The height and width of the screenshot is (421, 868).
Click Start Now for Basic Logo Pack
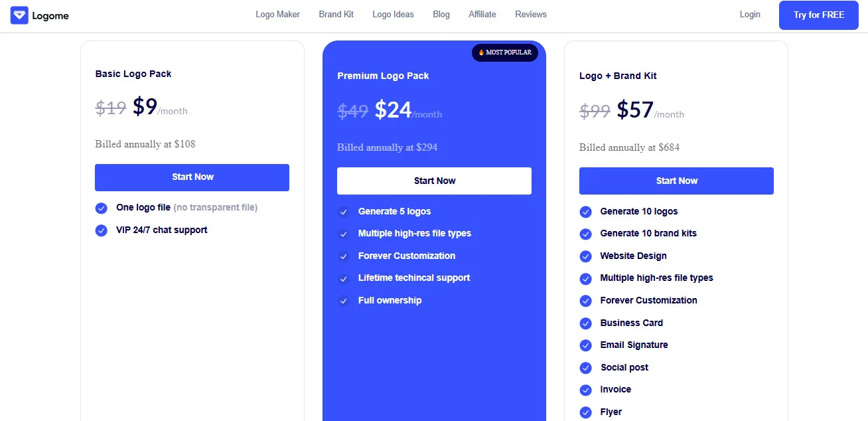point(192,177)
